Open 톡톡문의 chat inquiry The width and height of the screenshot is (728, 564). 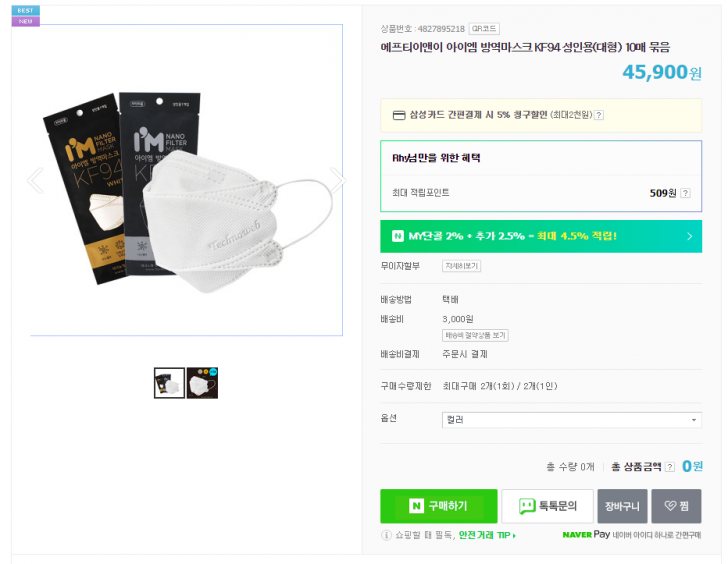click(547, 506)
